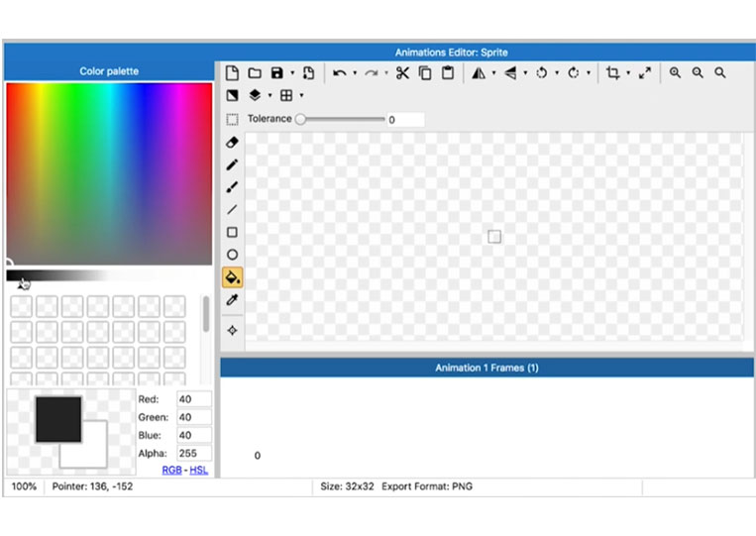Select the dark foreground color swatch
The height and width of the screenshot is (536, 756).
pos(58,419)
